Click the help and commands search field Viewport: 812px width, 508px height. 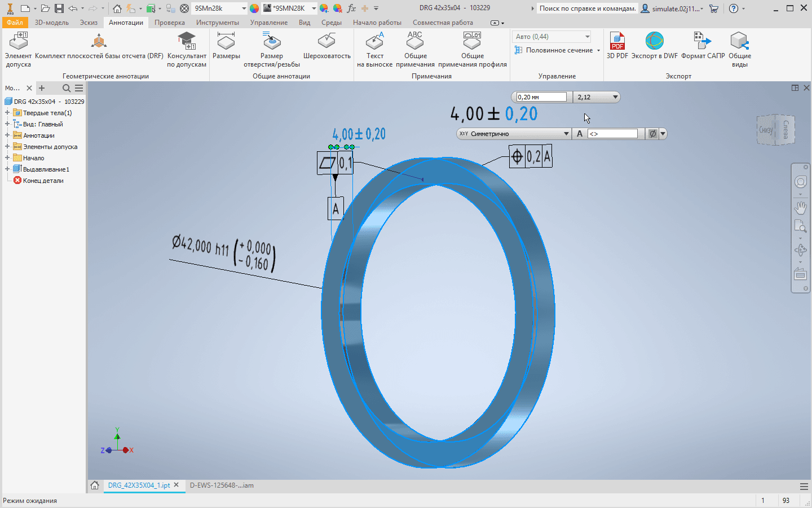[588, 8]
